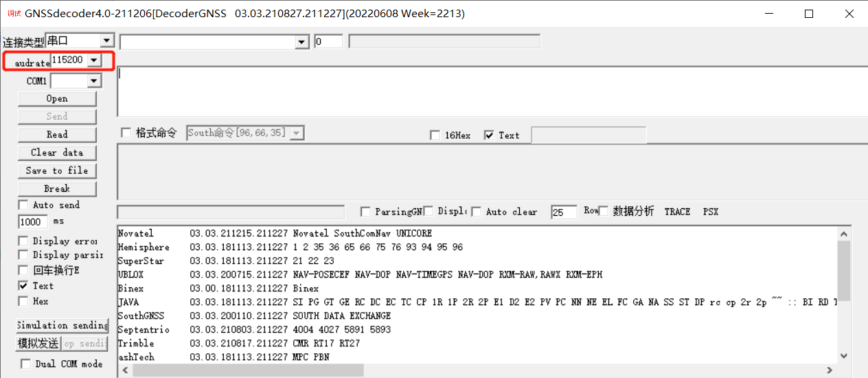Click the Read button
868x378 pixels.
pos(57,135)
